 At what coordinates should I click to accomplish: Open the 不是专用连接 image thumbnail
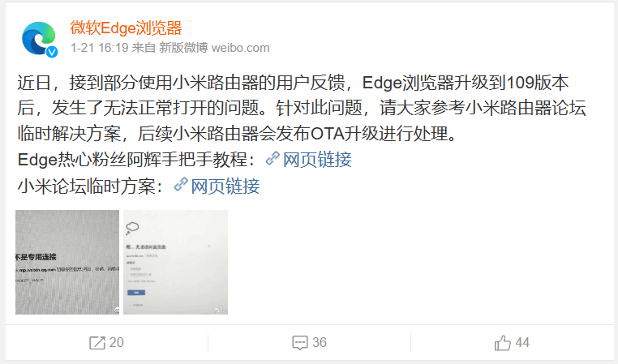tap(67, 262)
